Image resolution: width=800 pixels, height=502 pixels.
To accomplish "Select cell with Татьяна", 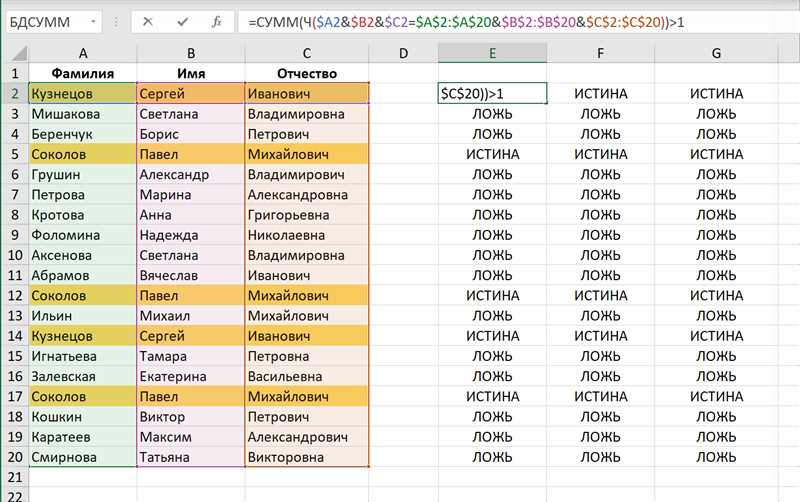I will pyautogui.click(x=191, y=457).
